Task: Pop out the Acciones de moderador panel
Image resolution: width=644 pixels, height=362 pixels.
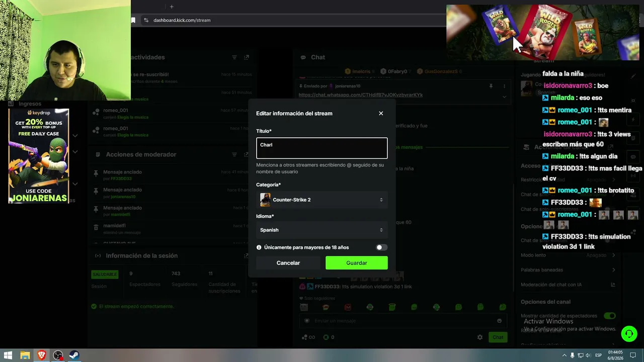Action: click(x=247, y=154)
